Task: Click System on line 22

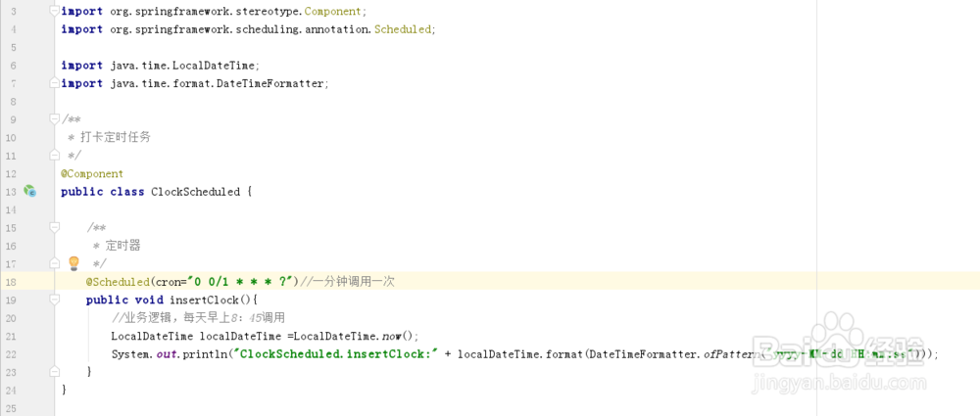Action: [x=130, y=354]
